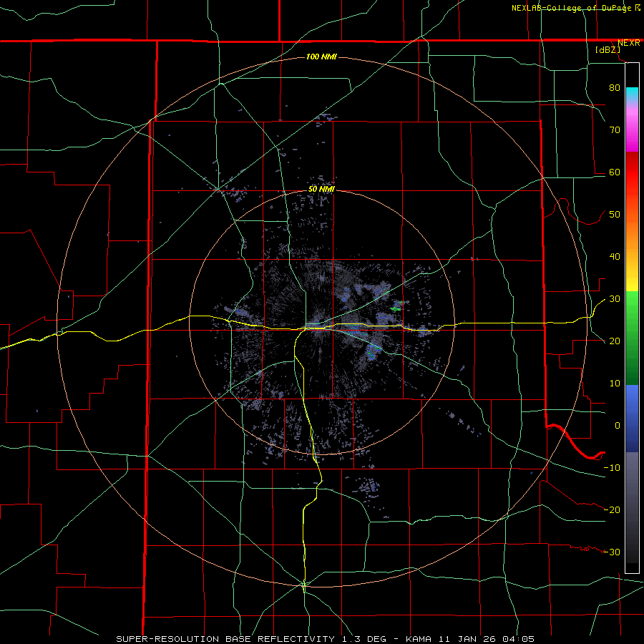644x644 pixels.
Task: Click the KAMA station identifier
Action: pos(419,639)
